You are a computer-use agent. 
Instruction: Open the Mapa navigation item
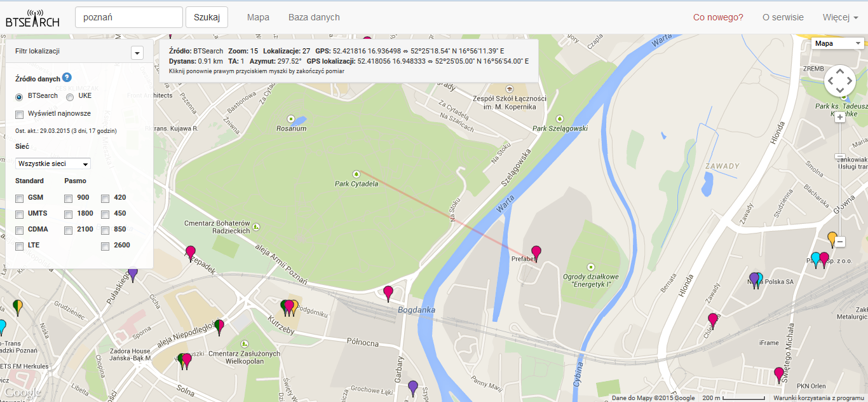[258, 17]
